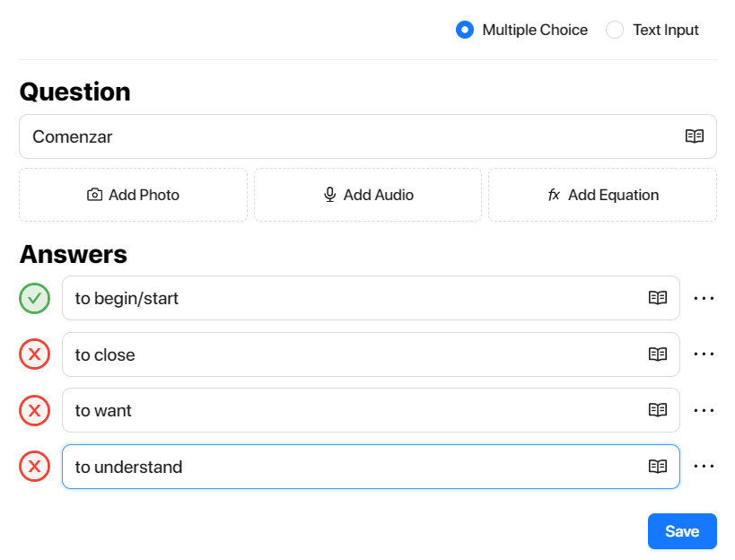The height and width of the screenshot is (560, 735).
Task: Click the Add Audio button
Action: [x=368, y=195]
